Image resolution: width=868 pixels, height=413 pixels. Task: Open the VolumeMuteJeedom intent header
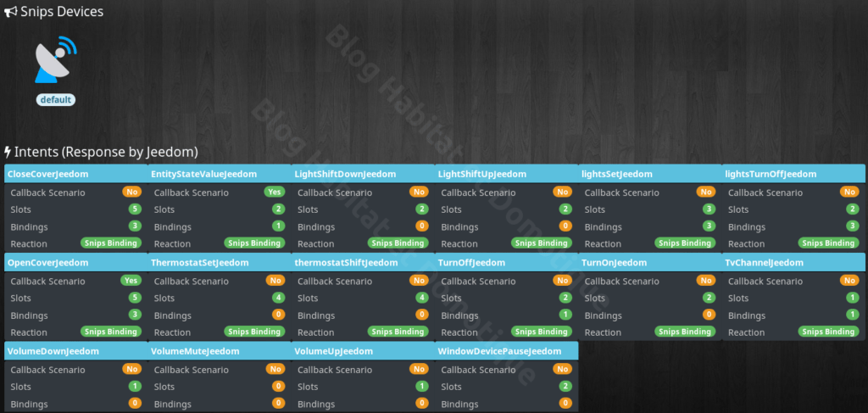pos(220,351)
